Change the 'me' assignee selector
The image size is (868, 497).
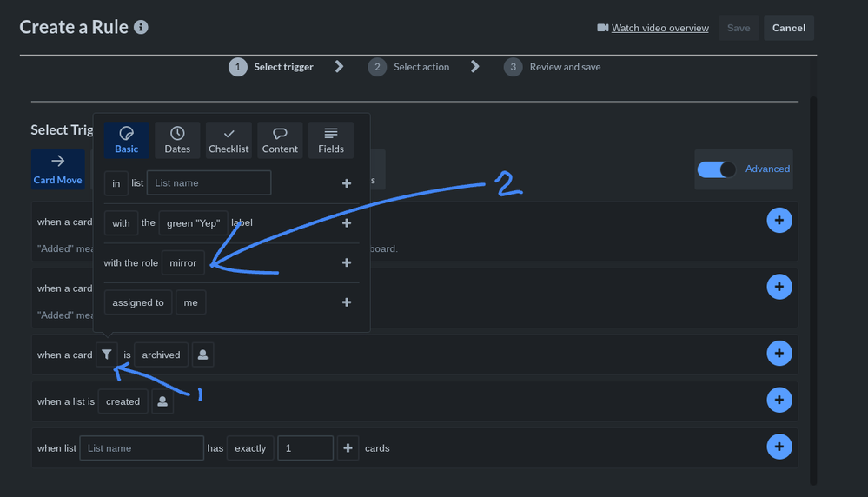191,302
